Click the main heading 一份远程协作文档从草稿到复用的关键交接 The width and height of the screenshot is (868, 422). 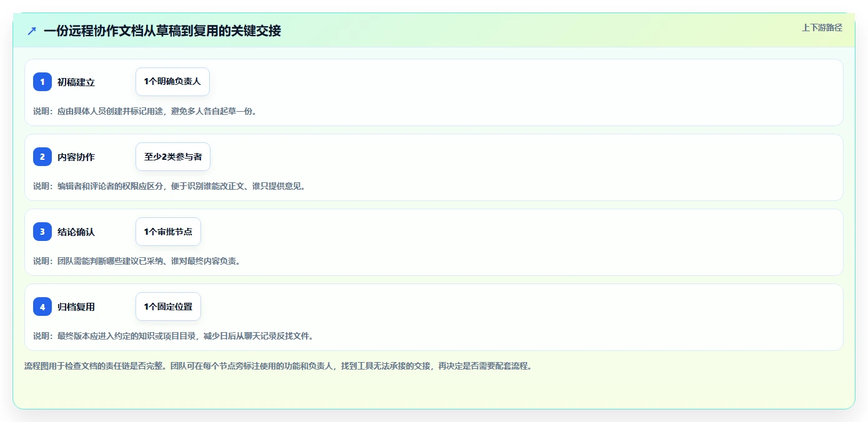click(162, 31)
